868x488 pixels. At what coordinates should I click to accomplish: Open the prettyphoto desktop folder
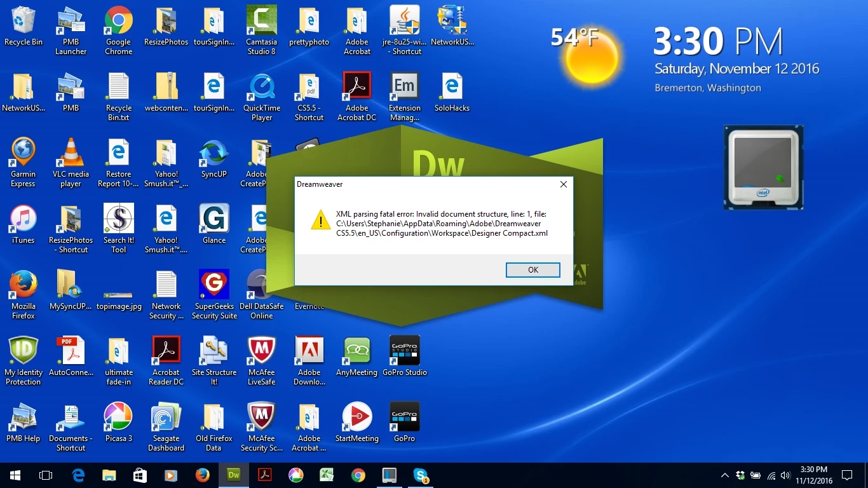[x=309, y=27]
